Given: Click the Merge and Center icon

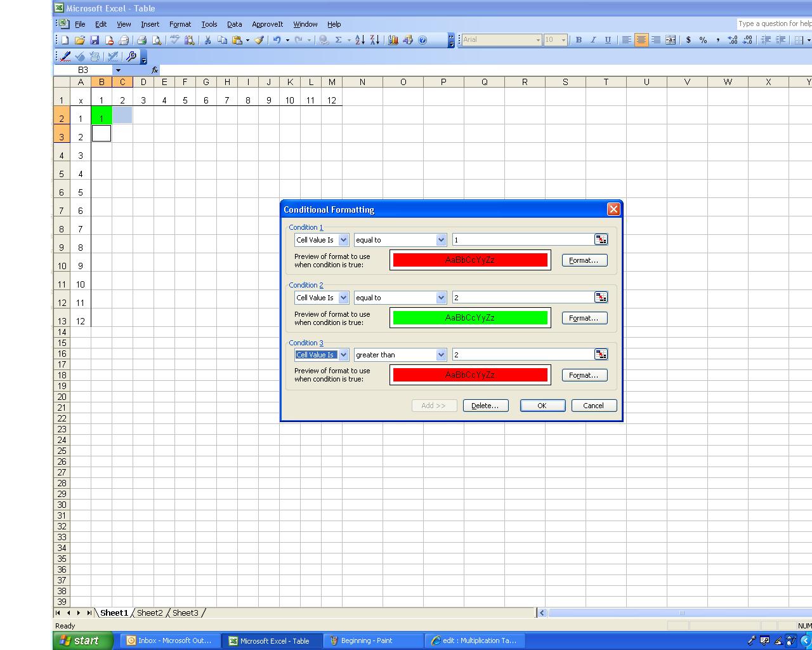Looking at the screenshot, I should pos(671,40).
